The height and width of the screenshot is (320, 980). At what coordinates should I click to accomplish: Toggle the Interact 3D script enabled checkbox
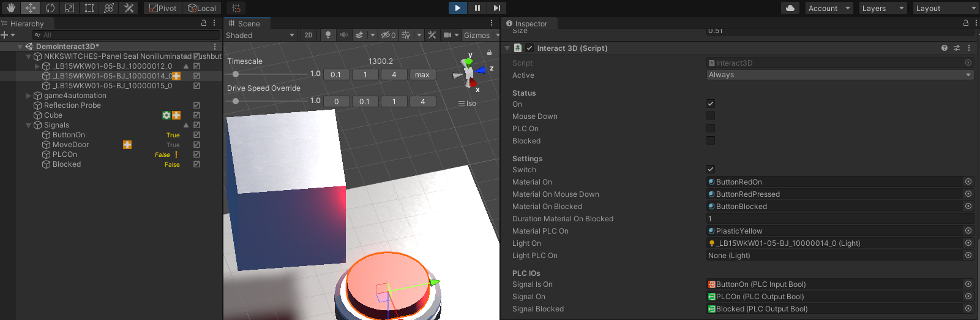pyautogui.click(x=529, y=48)
